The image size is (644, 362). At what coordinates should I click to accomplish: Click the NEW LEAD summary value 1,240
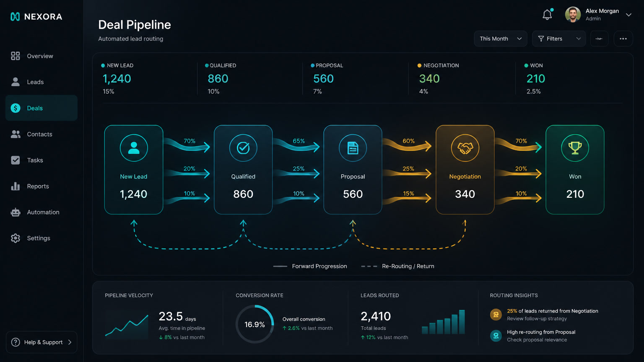click(x=117, y=79)
